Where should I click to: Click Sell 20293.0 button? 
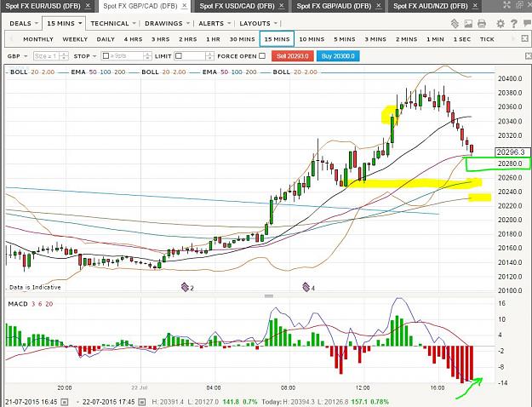click(x=292, y=56)
